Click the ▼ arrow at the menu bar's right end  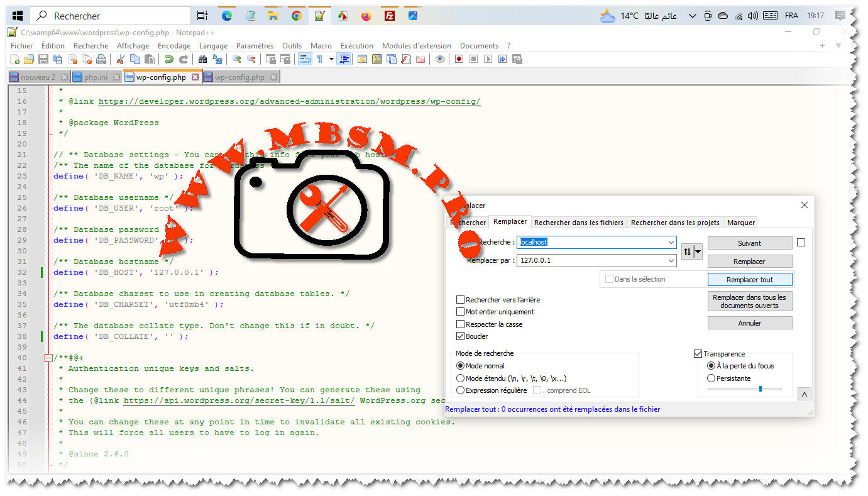coord(838,46)
